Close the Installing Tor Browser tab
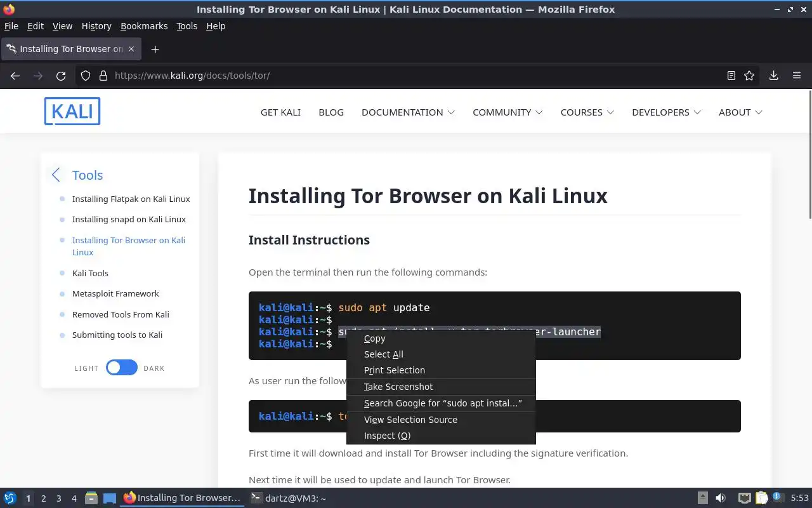This screenshot has height=508, width=812. 131,49
